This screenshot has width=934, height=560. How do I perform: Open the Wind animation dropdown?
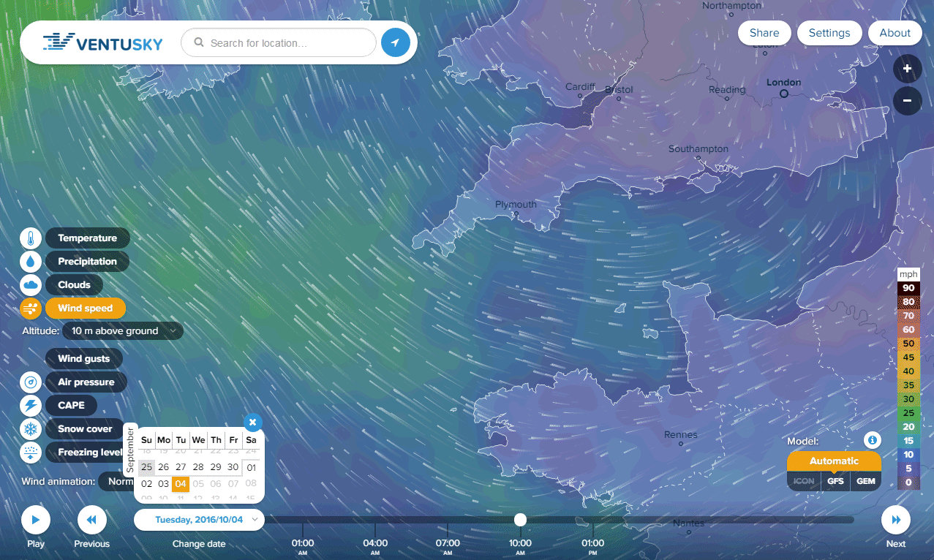pos(117,482)
